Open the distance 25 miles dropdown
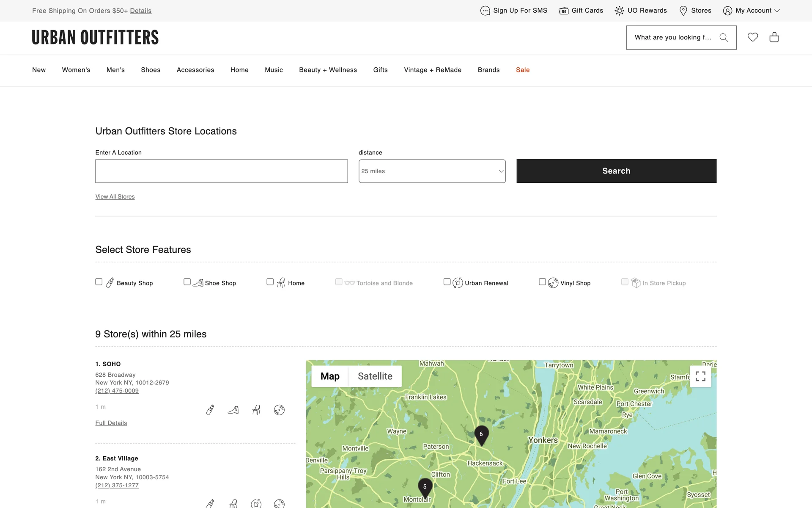This screenshot has height=508, width=812. (x=432, y=171)
